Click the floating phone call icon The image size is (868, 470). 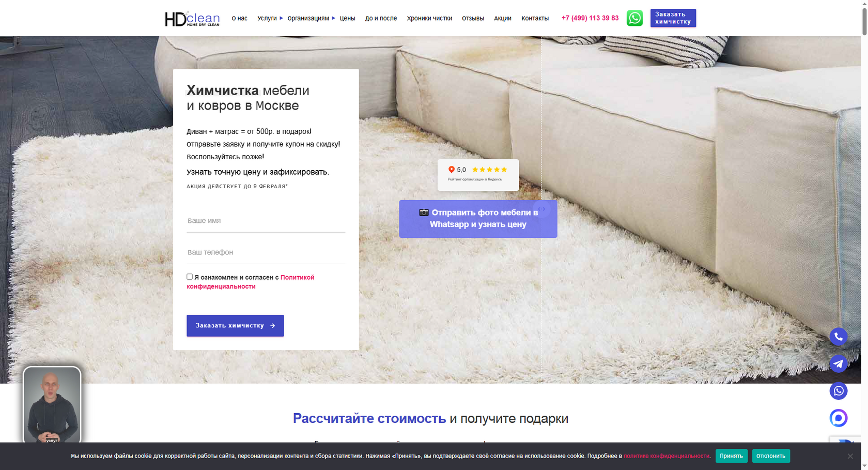[838, 337]
